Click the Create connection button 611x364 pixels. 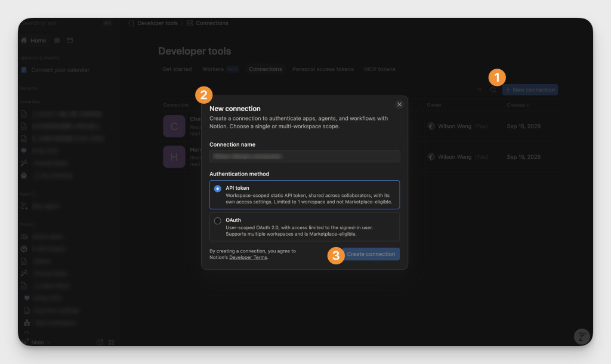click(371, 254)
